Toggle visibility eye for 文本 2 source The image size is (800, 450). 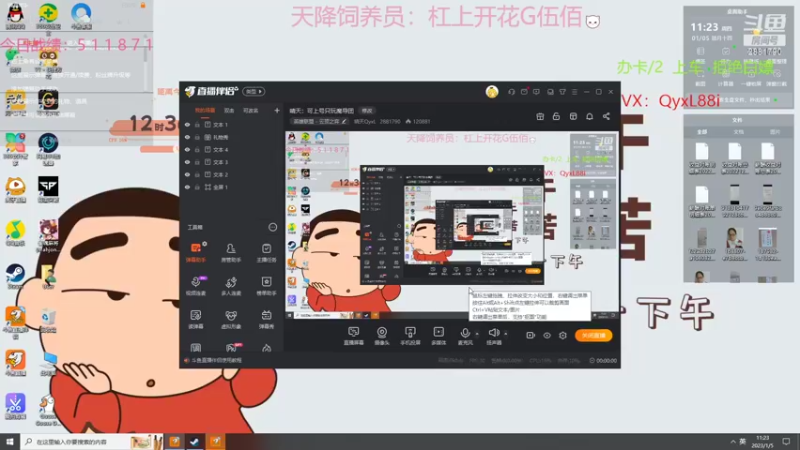click(187, 174)
